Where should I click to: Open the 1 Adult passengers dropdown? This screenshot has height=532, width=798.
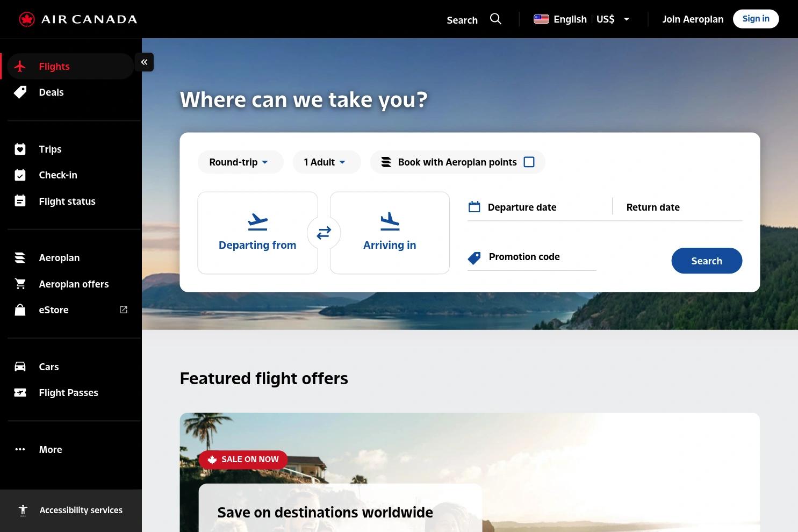coord(326,162)
